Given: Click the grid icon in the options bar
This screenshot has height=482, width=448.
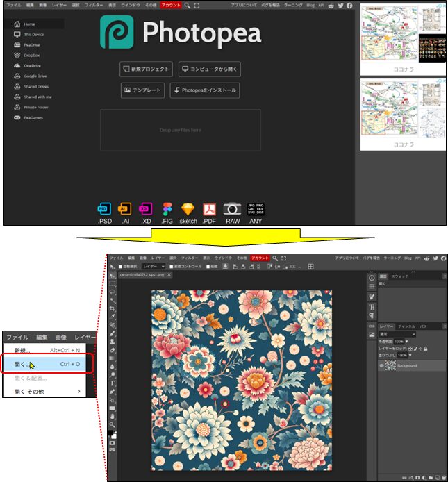Looking at the screenshot, I should [x=310, y=267].
